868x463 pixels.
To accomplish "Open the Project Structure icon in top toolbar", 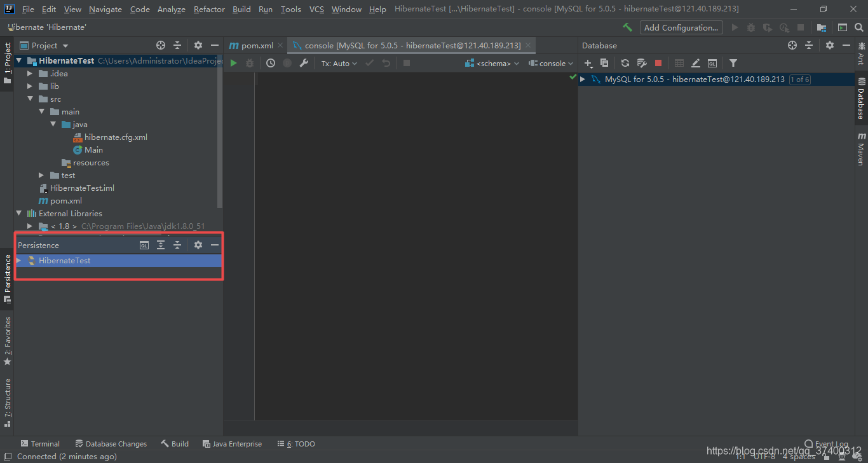I will click(x=822, y=27).
